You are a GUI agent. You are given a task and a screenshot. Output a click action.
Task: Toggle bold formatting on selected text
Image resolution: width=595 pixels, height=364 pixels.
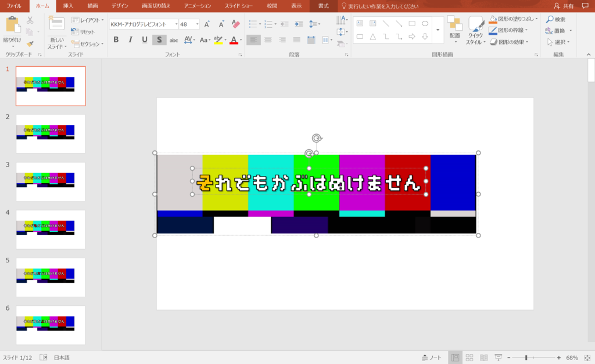[x=116, y=39]
